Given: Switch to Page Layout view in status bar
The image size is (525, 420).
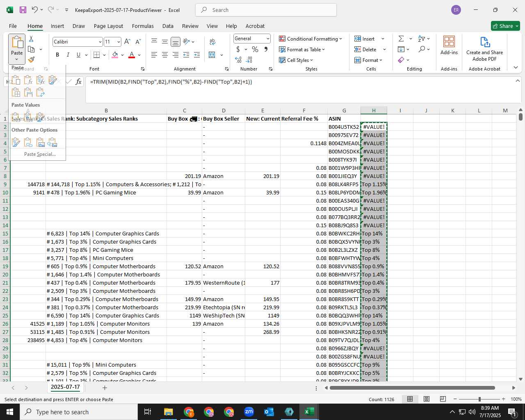Looking at the screenshot, I should click(x=427, y=399).
